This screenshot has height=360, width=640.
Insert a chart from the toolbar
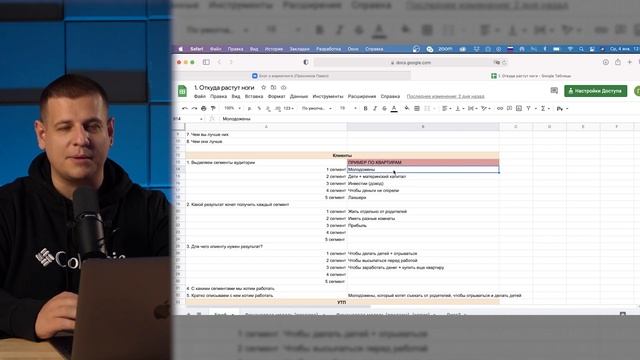coord(519,109)
